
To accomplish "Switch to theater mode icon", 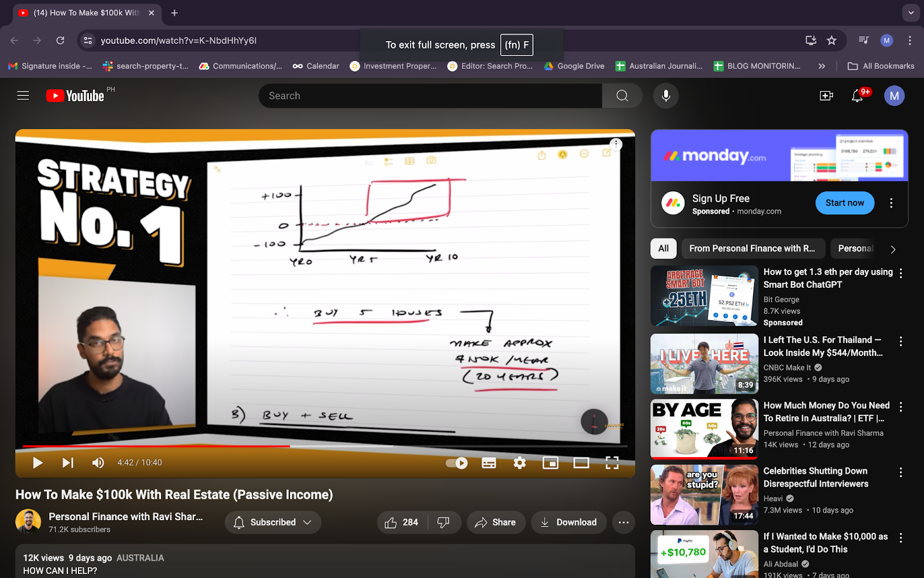I will pos(581,462).
